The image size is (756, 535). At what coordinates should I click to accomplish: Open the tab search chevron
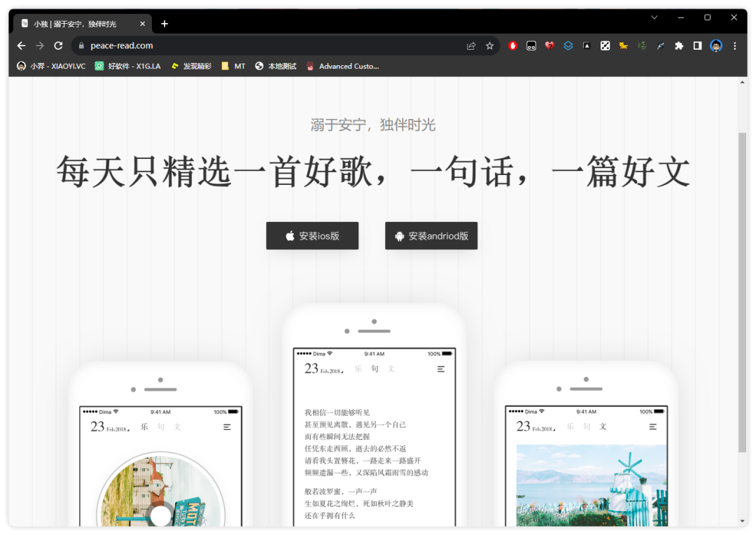(654, 18)
